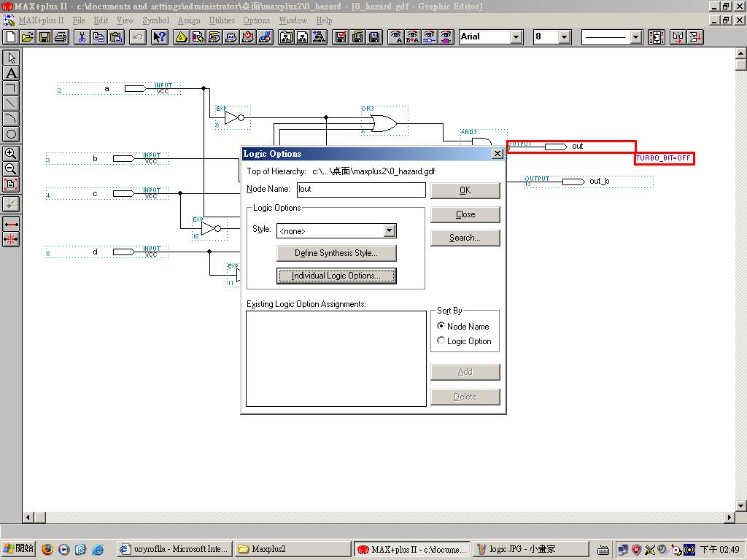Open the MAX+plus II menu
The width and height of the screenshot is (747, 560).
(x=41, y=20)
